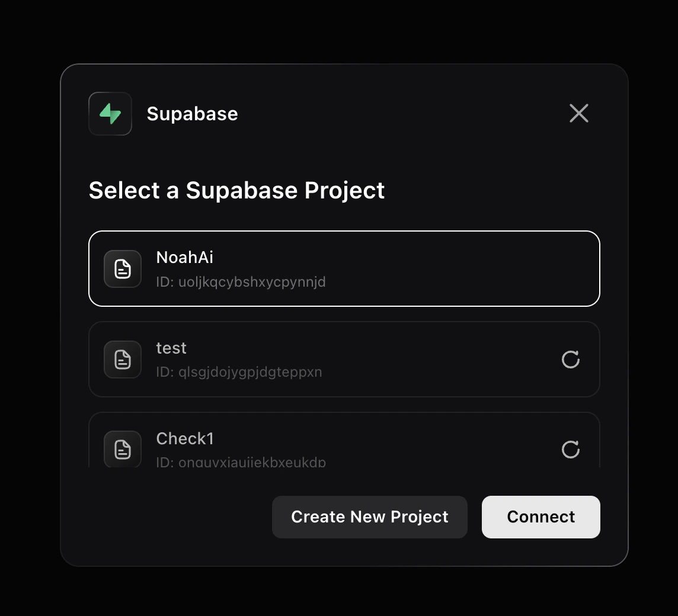Click the X icon to dismiss the dialog
678x616 pixels.
click(x=578, y=113)
